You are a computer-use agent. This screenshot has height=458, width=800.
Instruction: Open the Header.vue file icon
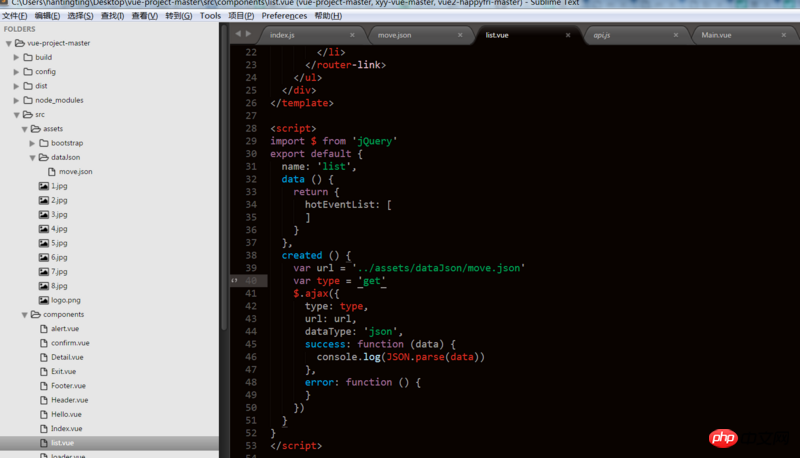44,400
